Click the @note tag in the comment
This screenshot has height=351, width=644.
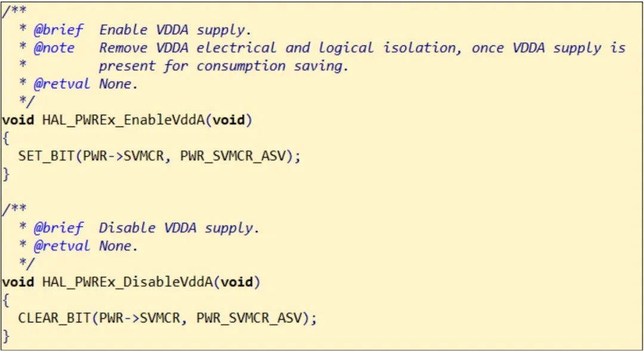coord(54,48)
